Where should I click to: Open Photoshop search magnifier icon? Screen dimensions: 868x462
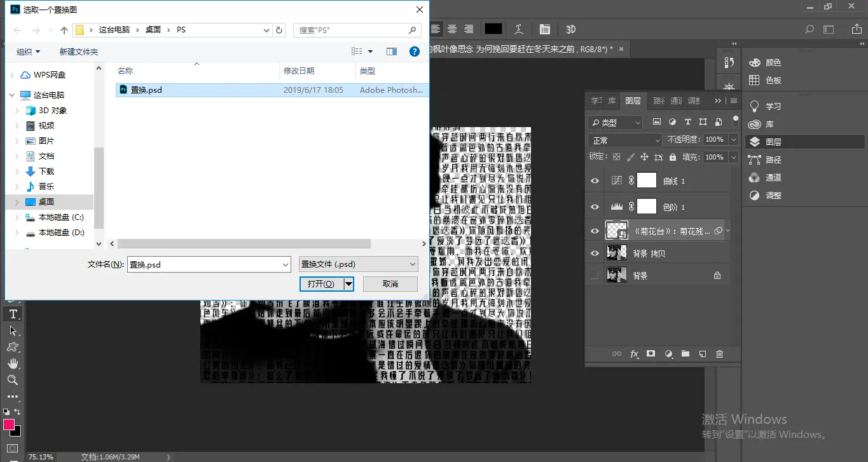(809, 29)
